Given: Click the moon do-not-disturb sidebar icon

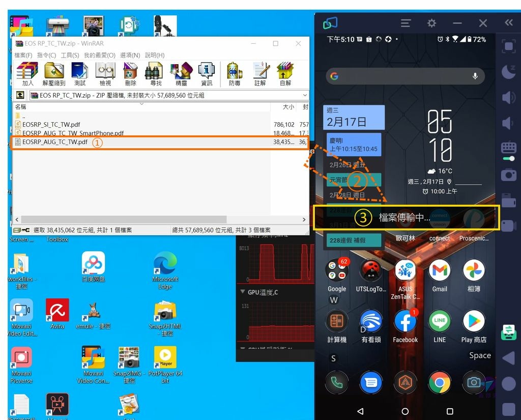Looking at the screenshot, I should [509, 71].
